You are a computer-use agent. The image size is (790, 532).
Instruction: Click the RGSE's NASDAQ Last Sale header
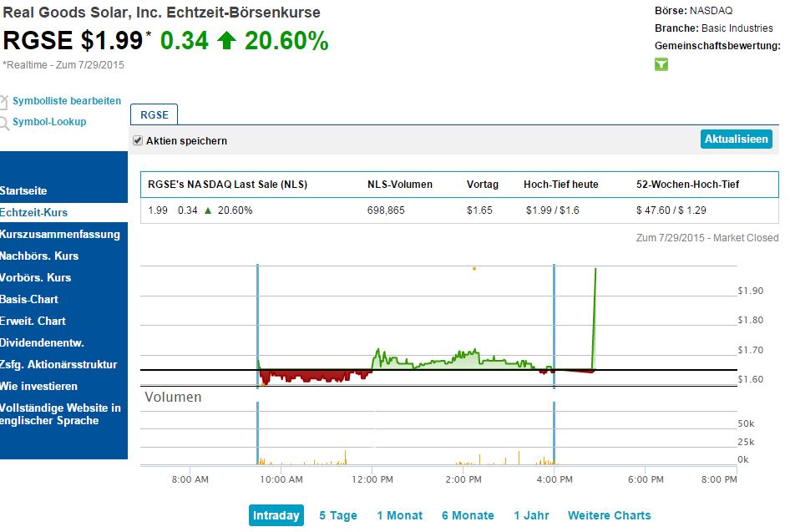click(228, 185)
